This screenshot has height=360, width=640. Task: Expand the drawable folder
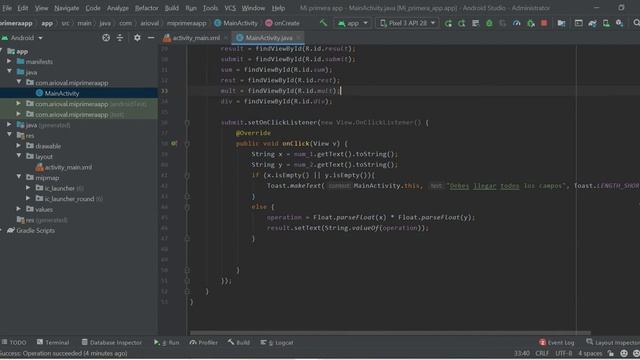coord(19,145)
